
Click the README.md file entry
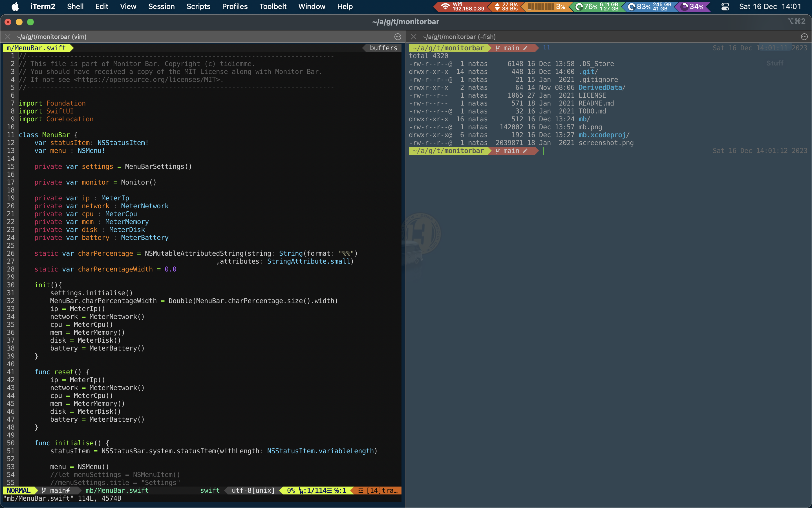(596, 103)
